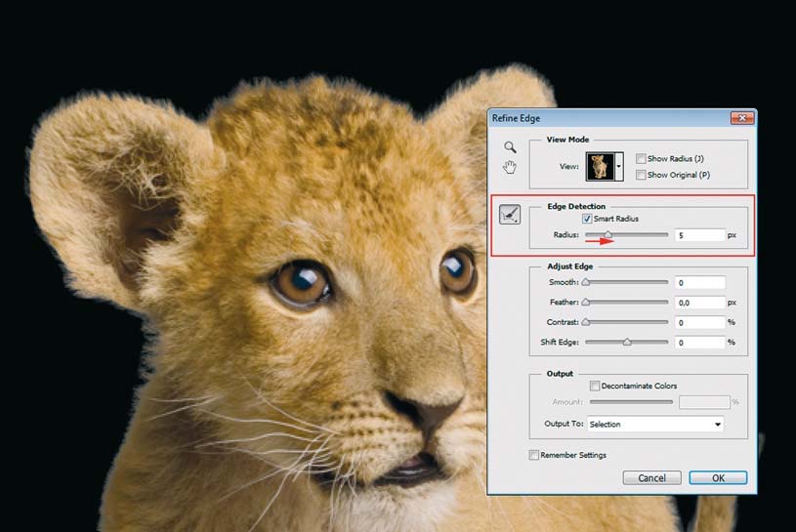Open the Output To dropdown
This screenshot has width=796, height=532.
[655, 425]
